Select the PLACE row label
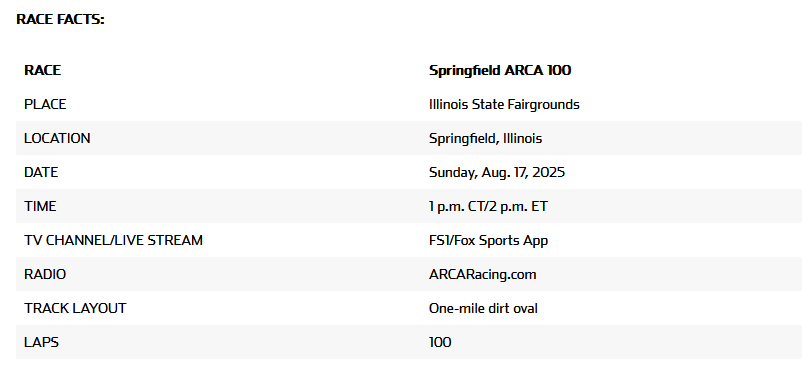This screenshot has width=802, height=374. click(45, 104)
